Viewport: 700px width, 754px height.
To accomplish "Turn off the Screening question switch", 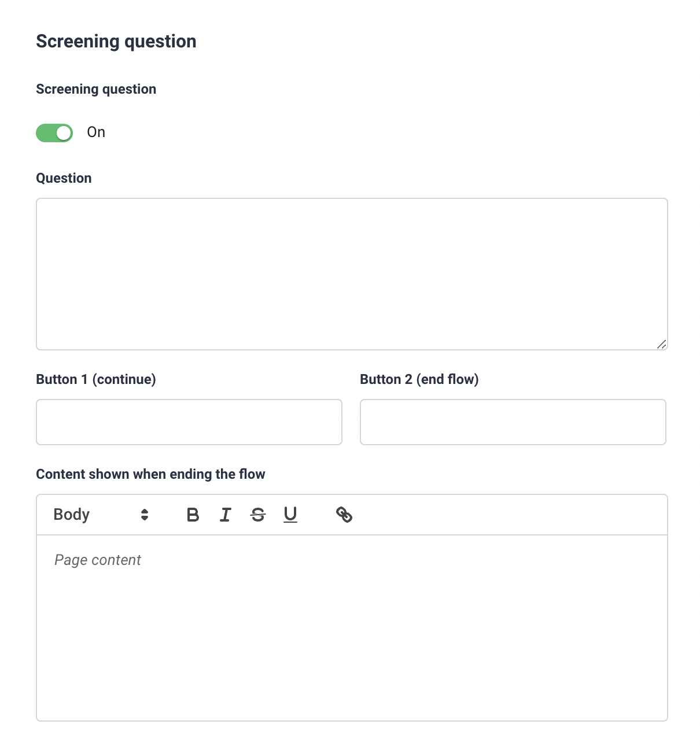I will [x=54, y=133].
